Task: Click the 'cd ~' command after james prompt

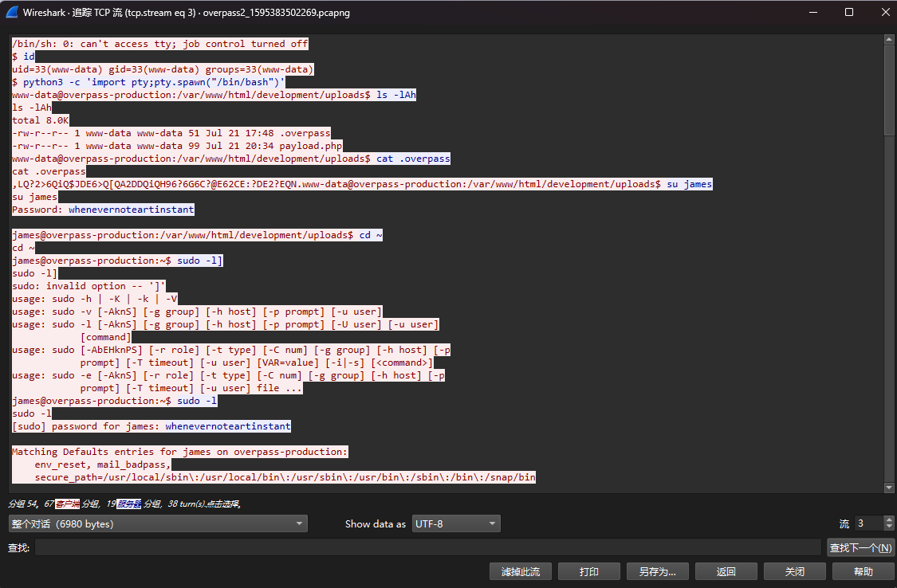Action: click(x=371, y=235)
